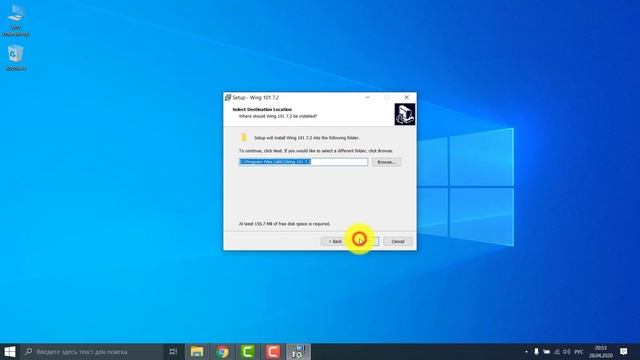640x360 pixels.
Task: Click the Cancel button in Setup
Action: click(x=398, y=242)
